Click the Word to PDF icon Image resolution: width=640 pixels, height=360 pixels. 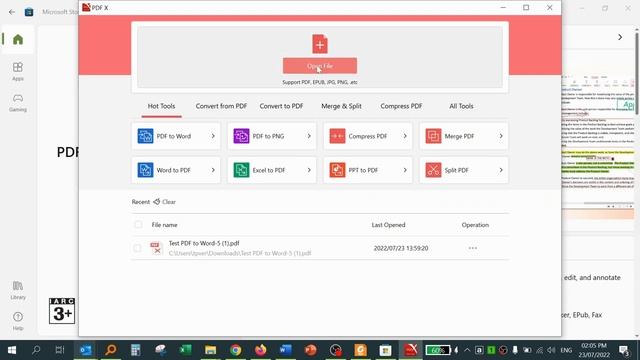(145, 170)
